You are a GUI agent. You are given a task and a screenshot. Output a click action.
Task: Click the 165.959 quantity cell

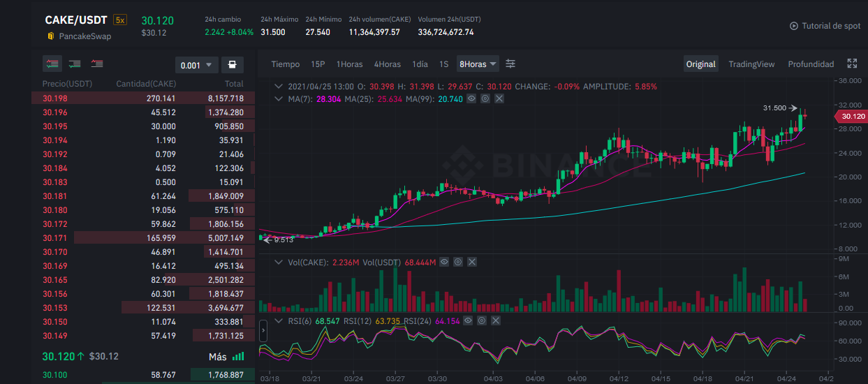pyautogui.click(x=161, y=238)
